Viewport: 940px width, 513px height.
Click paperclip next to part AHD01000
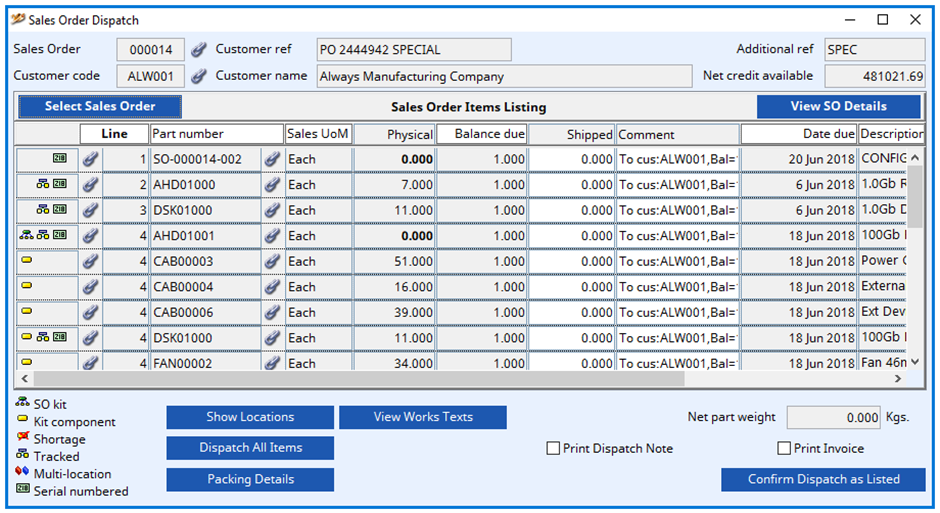pyautogui.click(x=271, y=185)
